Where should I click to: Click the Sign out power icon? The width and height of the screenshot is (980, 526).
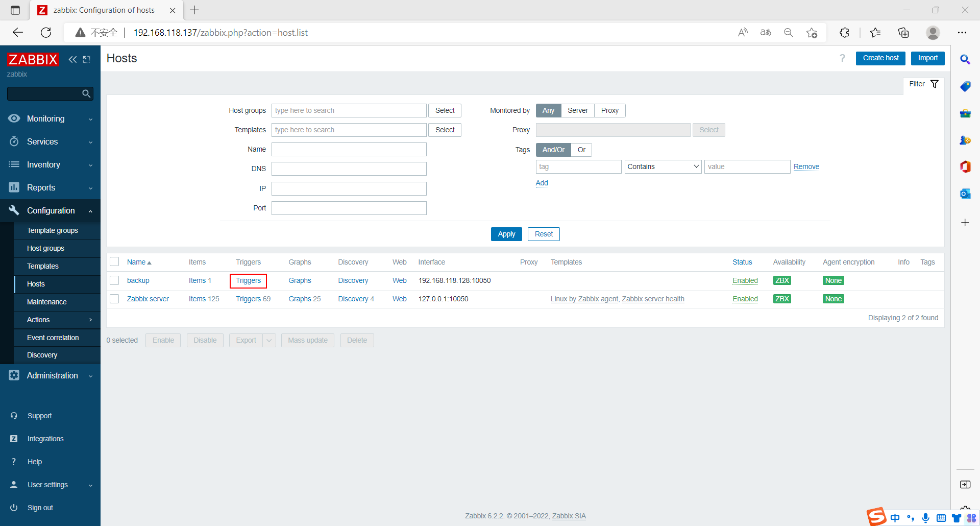click(14, 508)
